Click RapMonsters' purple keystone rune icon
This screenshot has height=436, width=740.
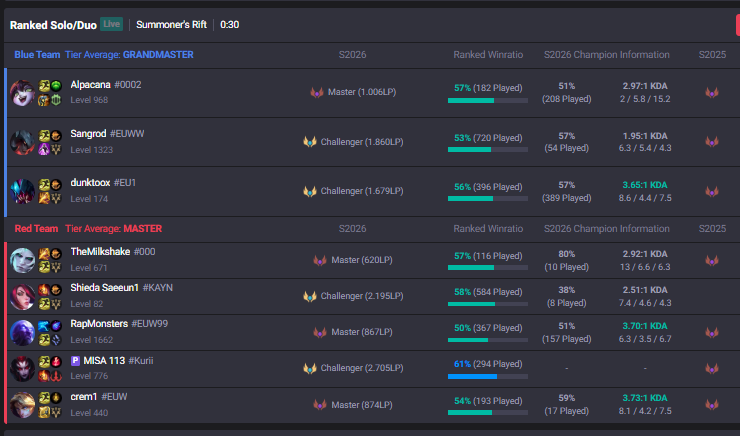56,326
